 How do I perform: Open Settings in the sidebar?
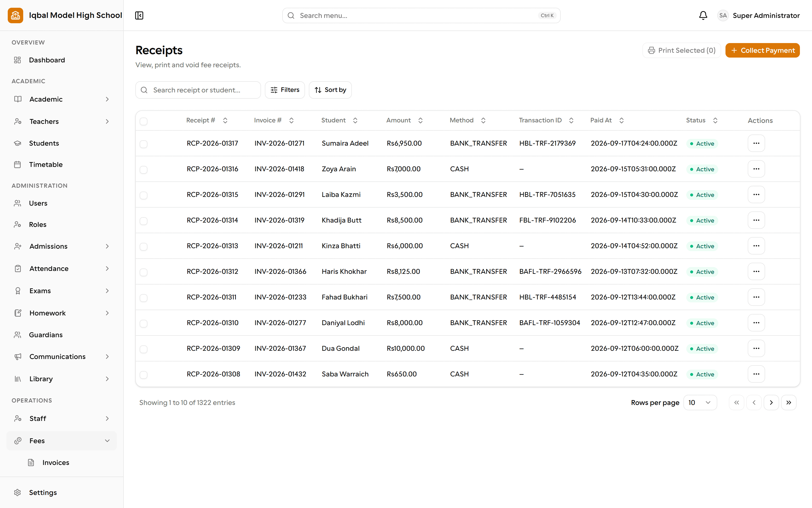[x=62, y=493]
